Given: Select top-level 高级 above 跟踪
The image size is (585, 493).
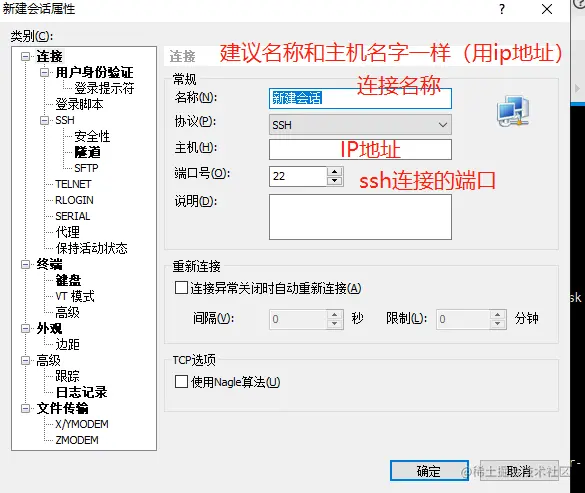Looking at the screenshot, I should [x=49, y=360].
